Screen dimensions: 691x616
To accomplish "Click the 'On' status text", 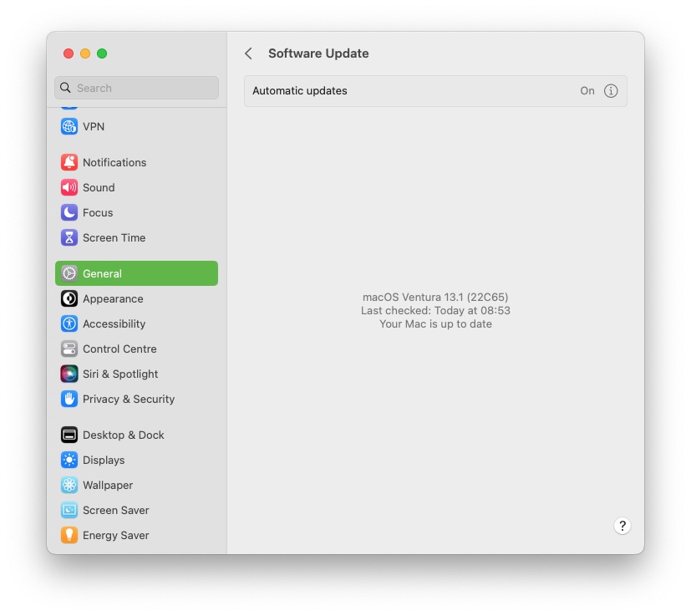I will click(587, 91).
